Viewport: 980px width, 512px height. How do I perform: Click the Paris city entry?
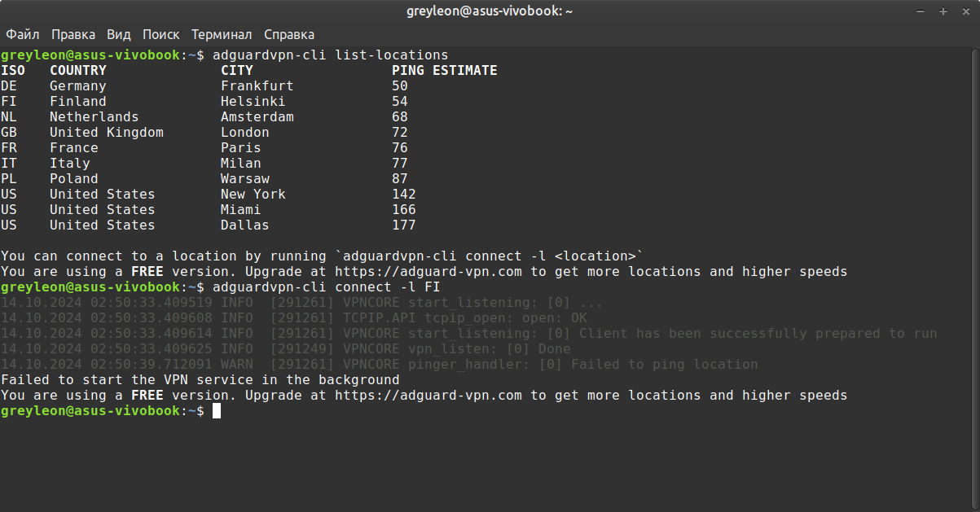point(241,148)
